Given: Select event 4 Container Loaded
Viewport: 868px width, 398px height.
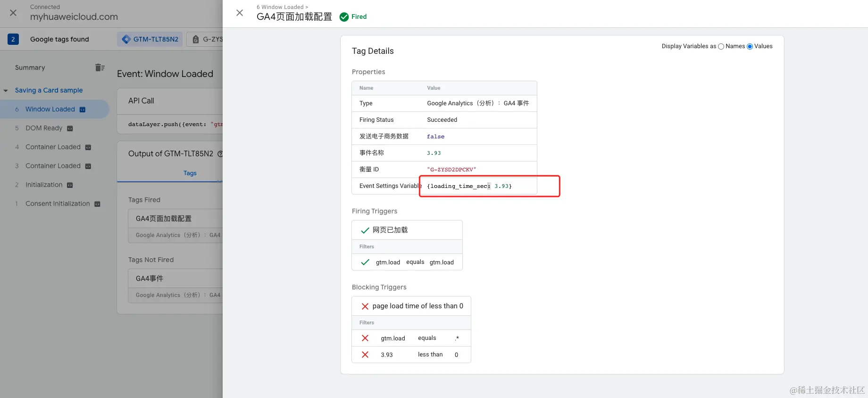Looking at the screenshot, I should coord(53,147).
